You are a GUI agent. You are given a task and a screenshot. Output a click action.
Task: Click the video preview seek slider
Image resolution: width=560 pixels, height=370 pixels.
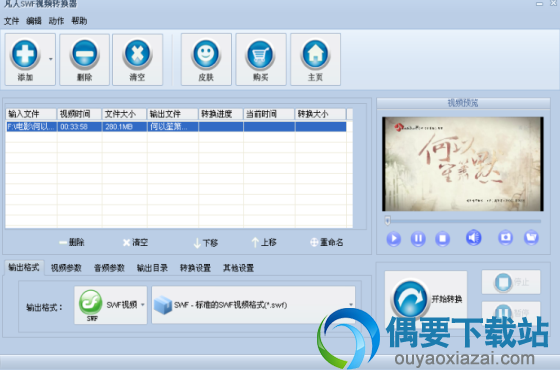463,221
